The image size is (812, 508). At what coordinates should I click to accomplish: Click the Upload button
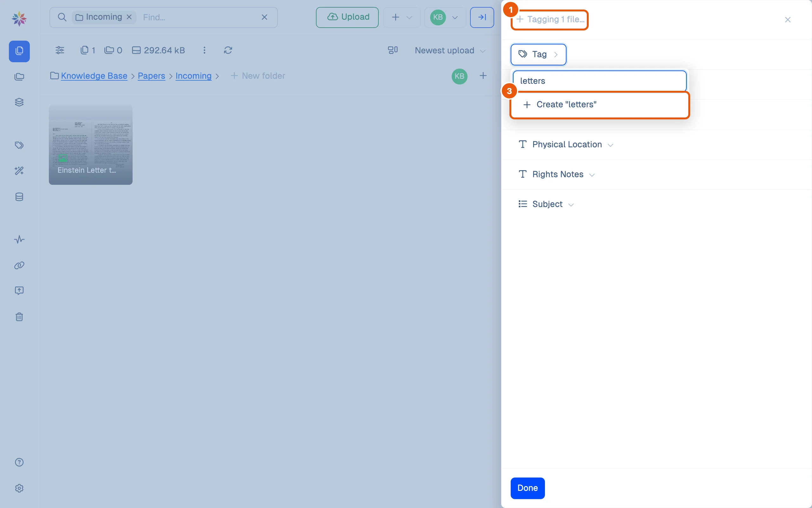[347, 17]
